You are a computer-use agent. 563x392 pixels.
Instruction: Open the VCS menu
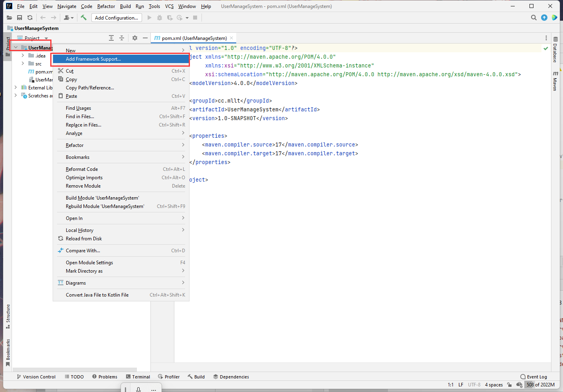(170, 6)
